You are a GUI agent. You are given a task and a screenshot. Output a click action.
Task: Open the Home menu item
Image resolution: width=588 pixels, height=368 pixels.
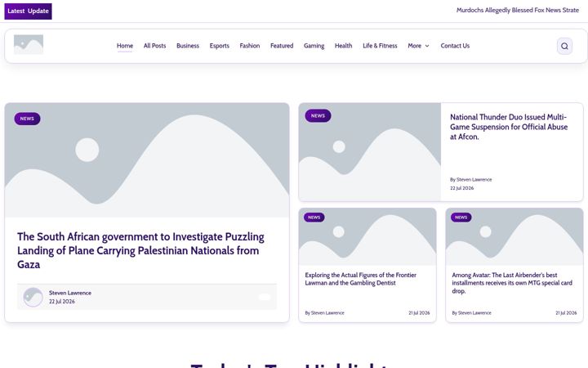(125, 46)
